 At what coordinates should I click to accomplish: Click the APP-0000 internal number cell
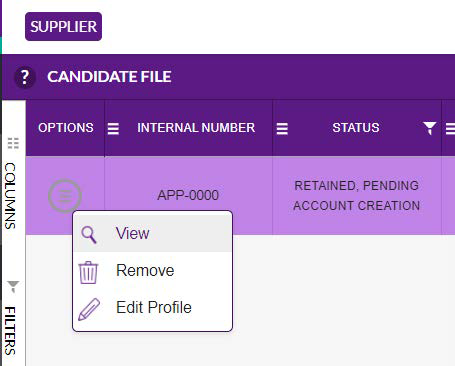coord(188,195)
